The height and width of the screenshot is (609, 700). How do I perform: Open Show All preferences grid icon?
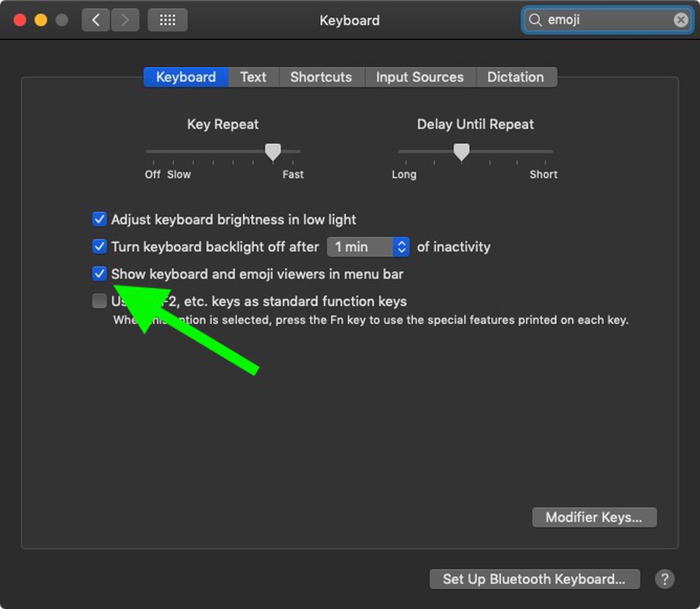(x=168, y=20)
